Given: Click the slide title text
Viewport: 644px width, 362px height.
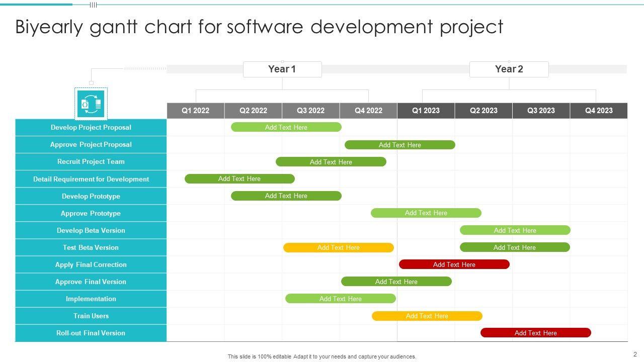Looking at the screenshot, I should pyautogui.click(x=259, y=27).
